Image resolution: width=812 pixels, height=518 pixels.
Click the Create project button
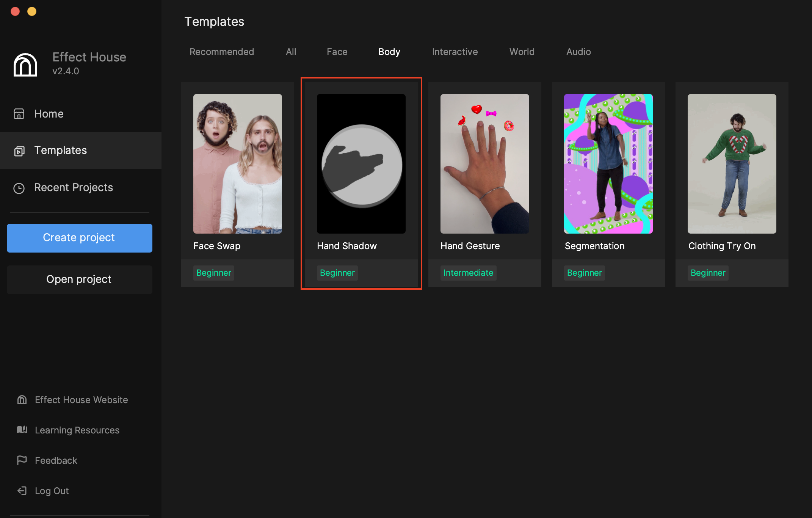80,238
